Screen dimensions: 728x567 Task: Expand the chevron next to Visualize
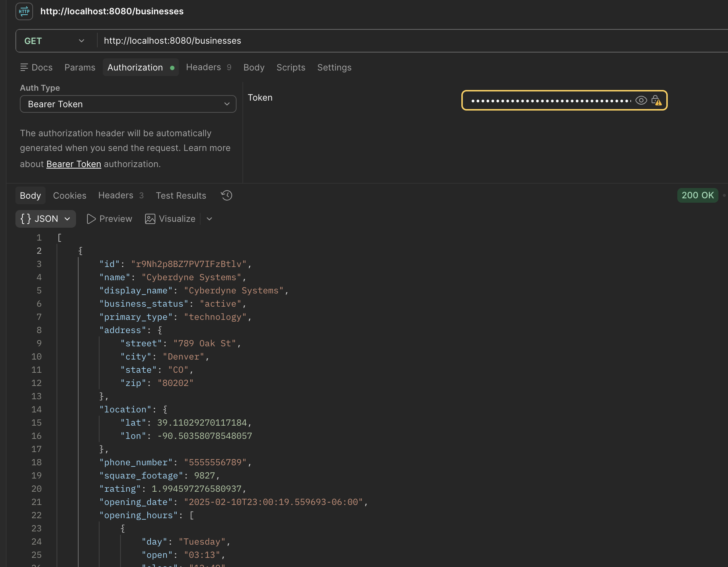[x=209, y=219]
